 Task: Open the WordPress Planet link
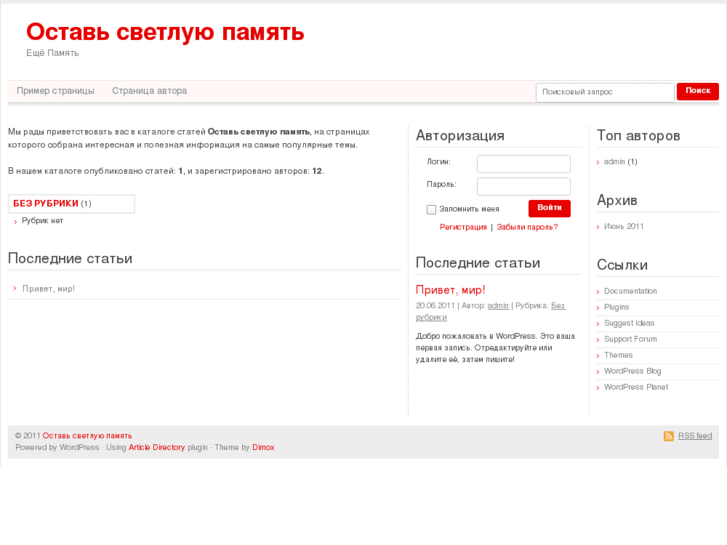tap(636, 387)
